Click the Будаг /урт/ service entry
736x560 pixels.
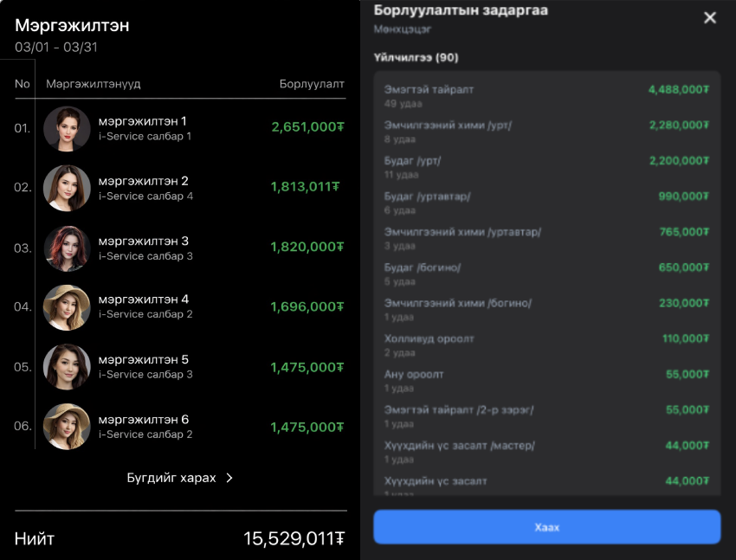click(546, 166)
